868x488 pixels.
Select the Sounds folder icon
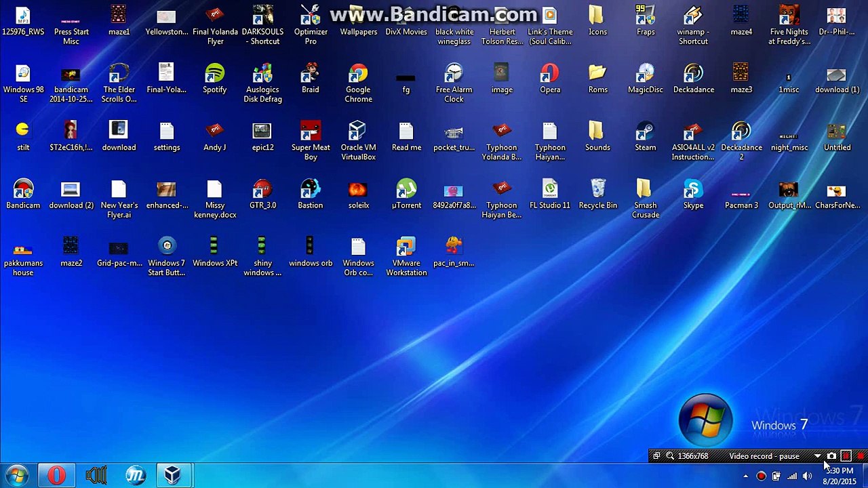tap(597, 136)
